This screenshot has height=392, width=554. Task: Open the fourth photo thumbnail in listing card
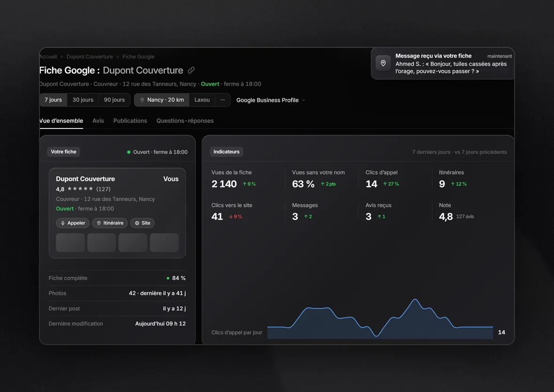pos(164,242)
